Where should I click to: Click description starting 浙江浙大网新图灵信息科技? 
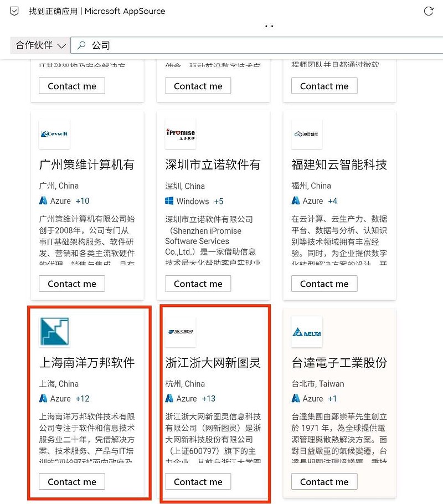tap(213, 438)
